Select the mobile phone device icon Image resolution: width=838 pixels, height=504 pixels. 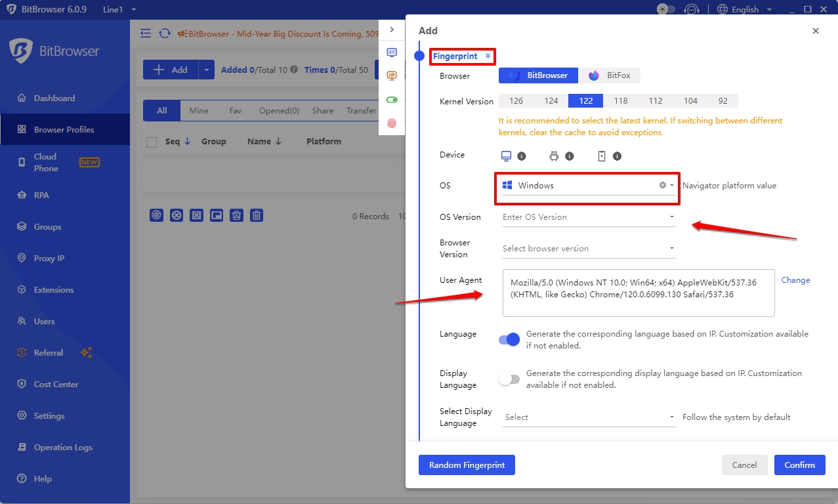602,156
